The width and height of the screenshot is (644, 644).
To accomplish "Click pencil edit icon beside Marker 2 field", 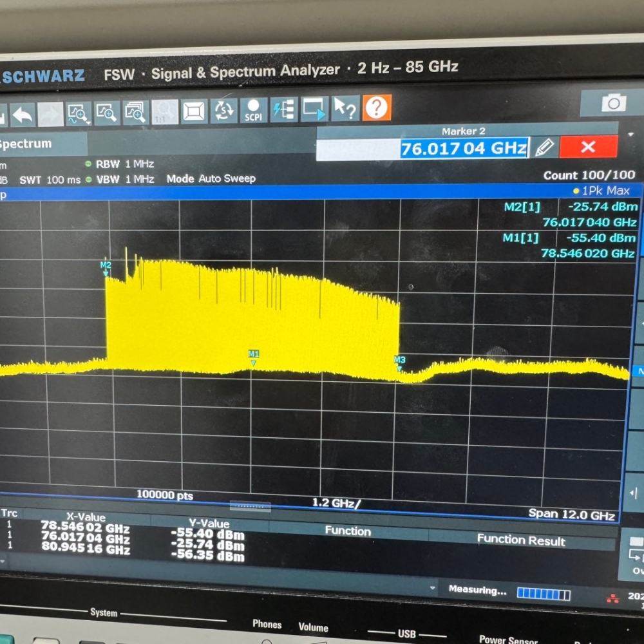I will (x=545, y=147).
